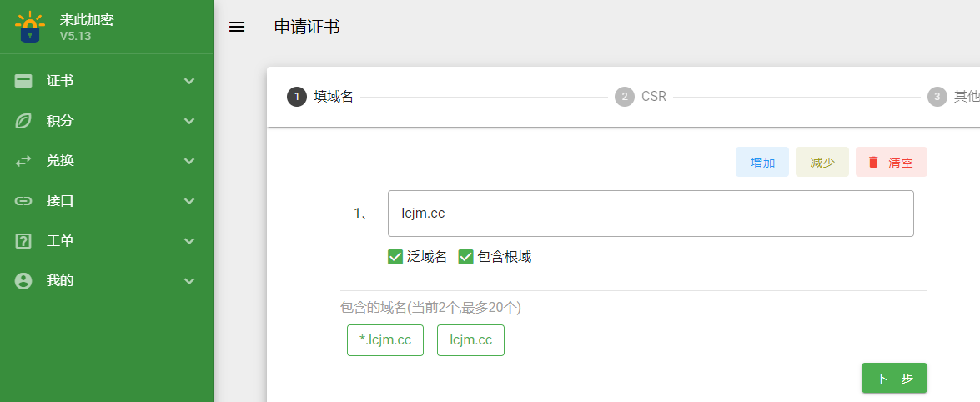Click the 证书 card icon
The width and height of the screenshot is (980, 402).
pos(23,81)
